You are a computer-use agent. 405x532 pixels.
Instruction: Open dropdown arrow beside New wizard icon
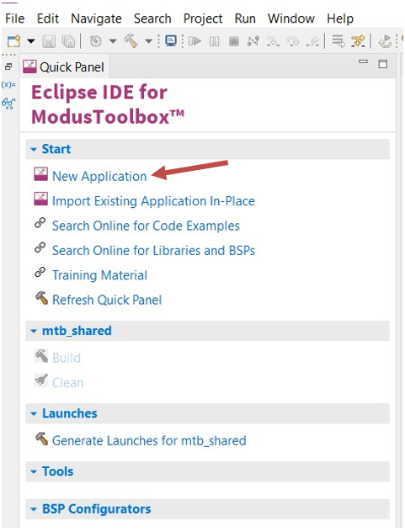31,41
